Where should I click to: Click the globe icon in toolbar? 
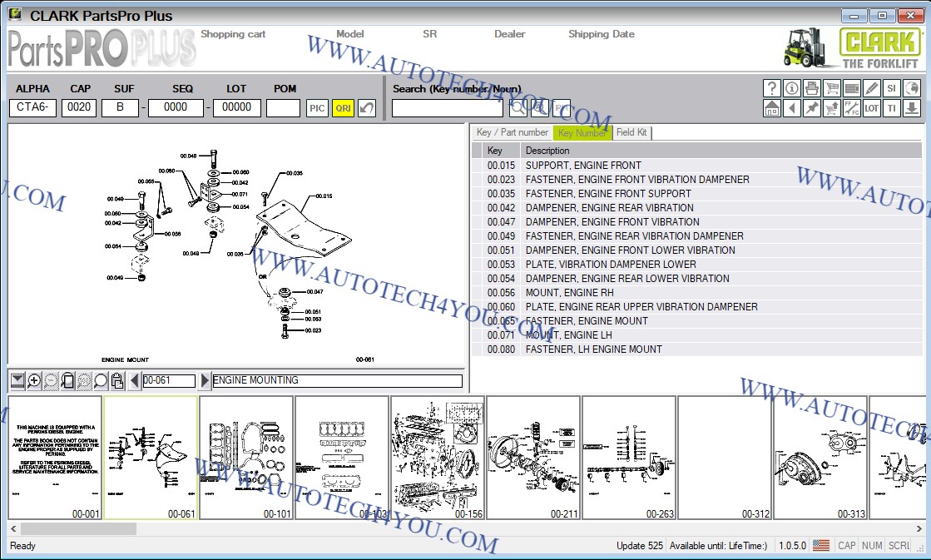(911, 88)
